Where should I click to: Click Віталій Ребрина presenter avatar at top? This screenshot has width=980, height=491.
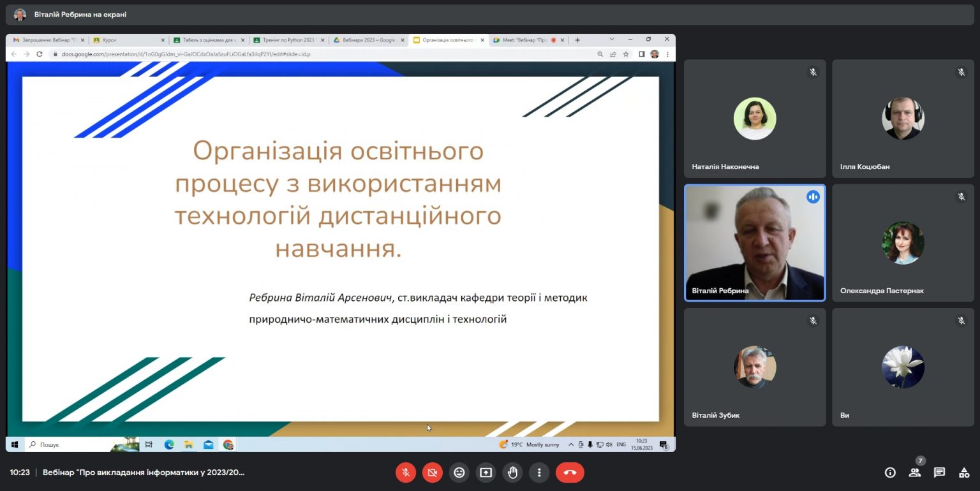tap(20, 15)
